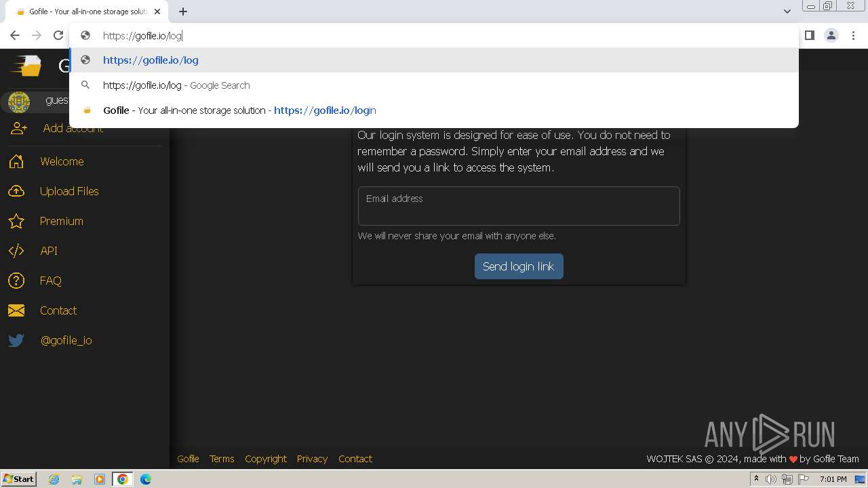The width and height of the screenshot is (868, 488).
Task: Reload the Gofile page
Action: point(58,35)
